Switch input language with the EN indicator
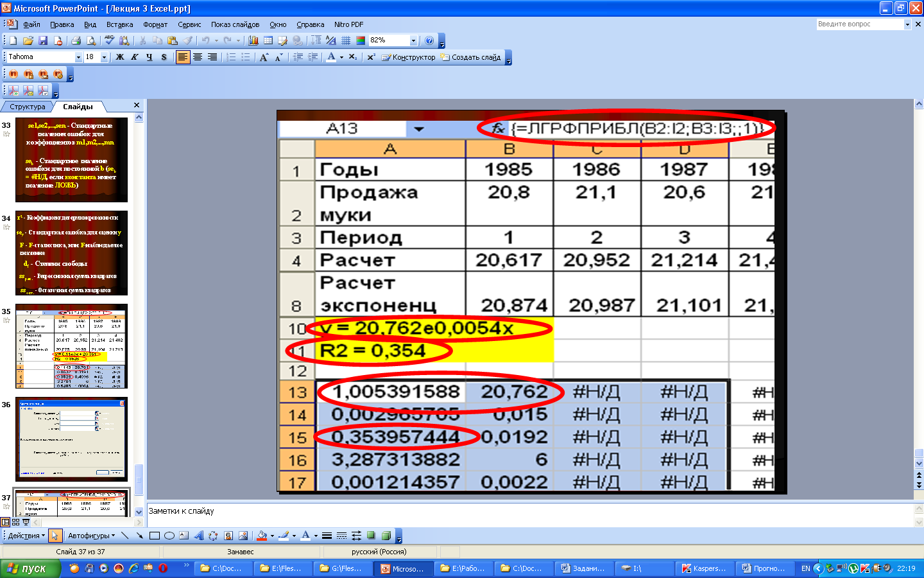The width and height of the screenshot is (924, 578). [x=806, y=568]
